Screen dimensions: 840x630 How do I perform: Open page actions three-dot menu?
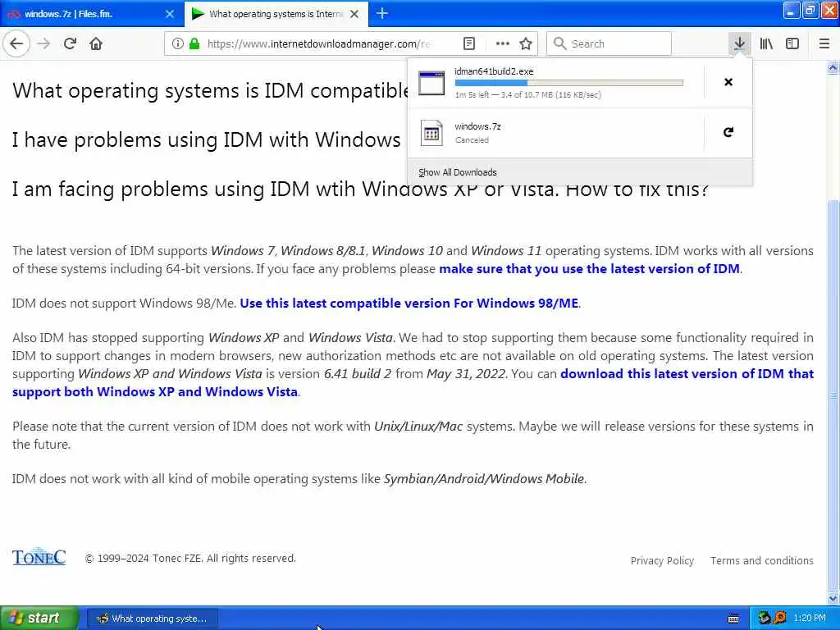click(x=503, y=44)
